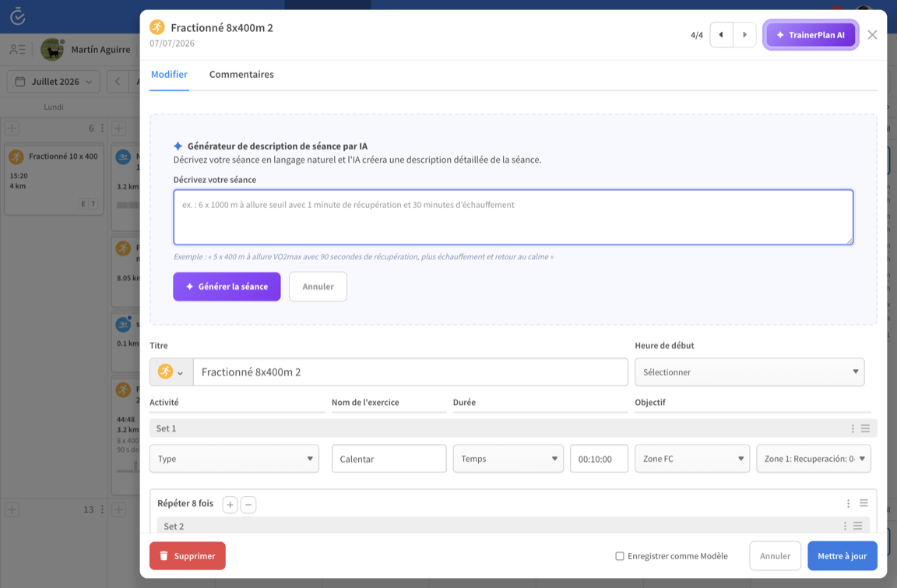Increase repeat count with plus button

tap(230, 505)
